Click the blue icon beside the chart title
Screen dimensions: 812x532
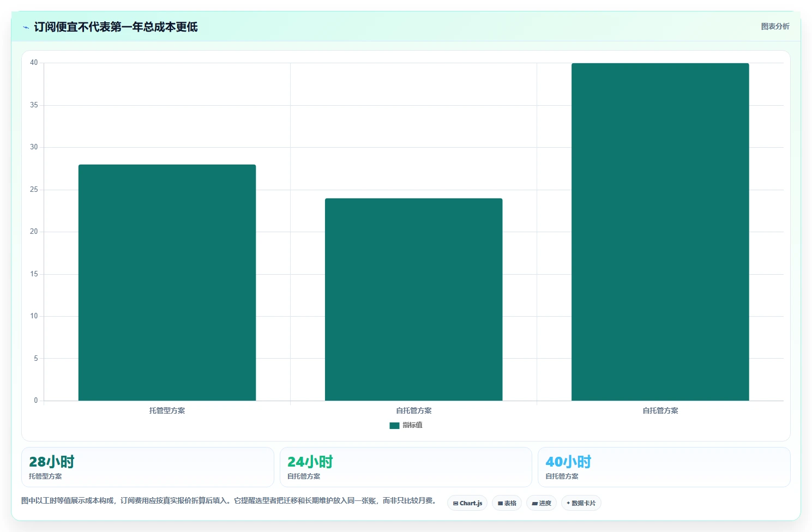point(26,27)
